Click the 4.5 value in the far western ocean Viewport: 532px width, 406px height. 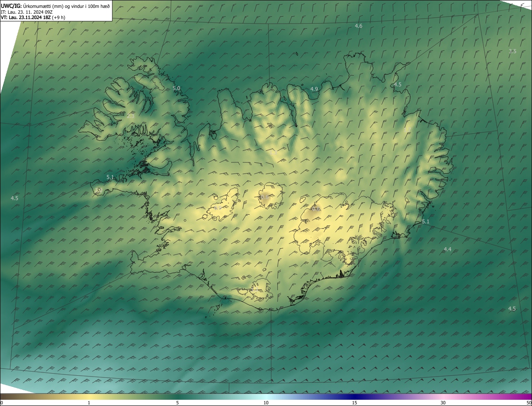coord(15,198)
